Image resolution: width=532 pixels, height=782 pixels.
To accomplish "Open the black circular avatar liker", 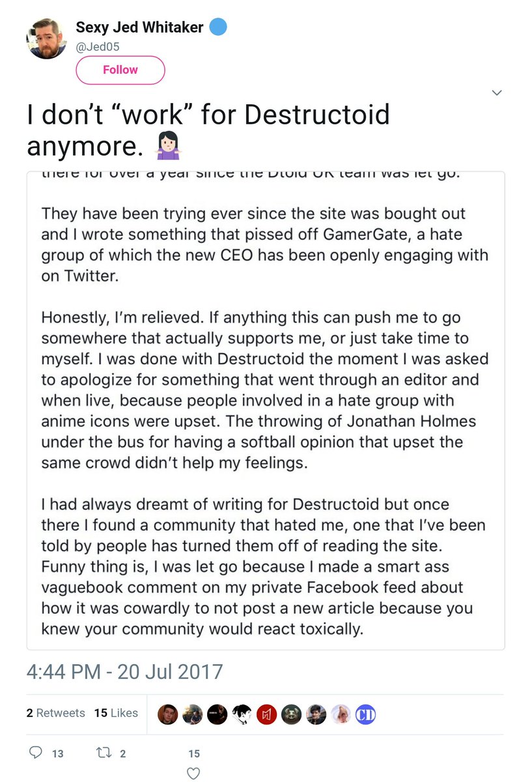I will coord(217,714).
